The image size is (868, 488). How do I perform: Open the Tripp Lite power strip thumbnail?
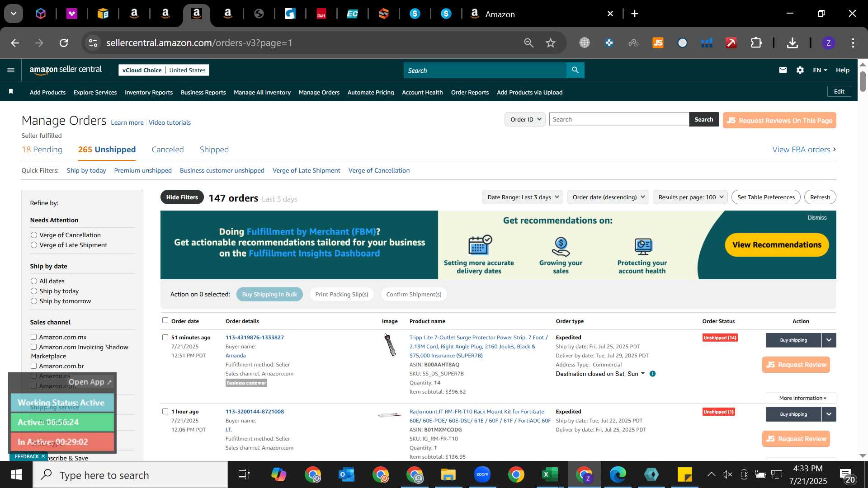click(390, 345)
